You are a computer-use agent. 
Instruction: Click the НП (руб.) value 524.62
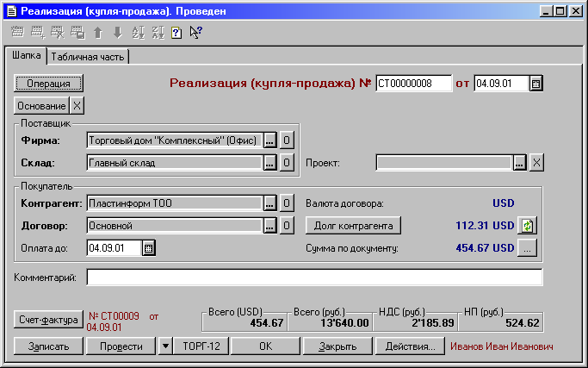523,323
